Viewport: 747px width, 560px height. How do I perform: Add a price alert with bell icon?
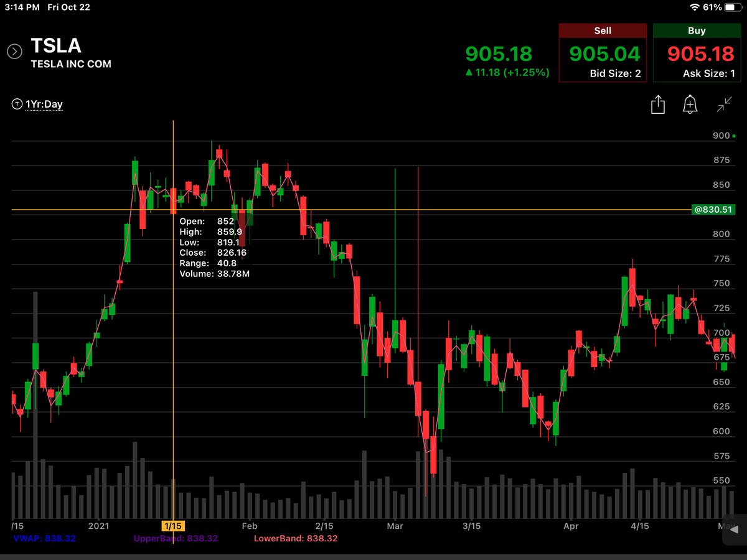[690, 105]
